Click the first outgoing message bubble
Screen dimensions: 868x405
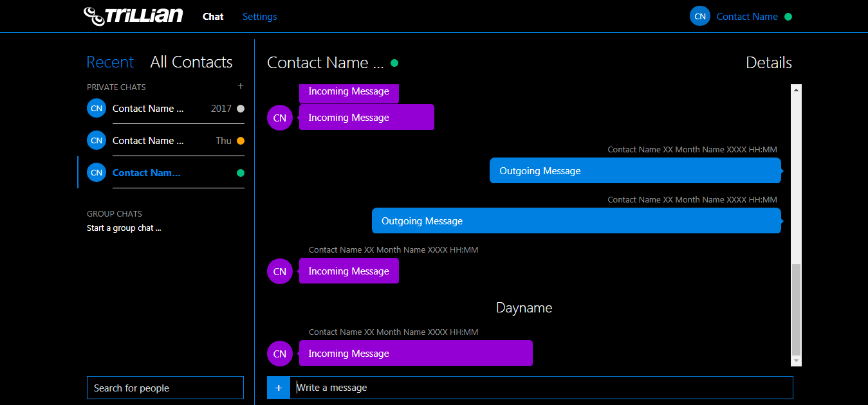[635, 170]
